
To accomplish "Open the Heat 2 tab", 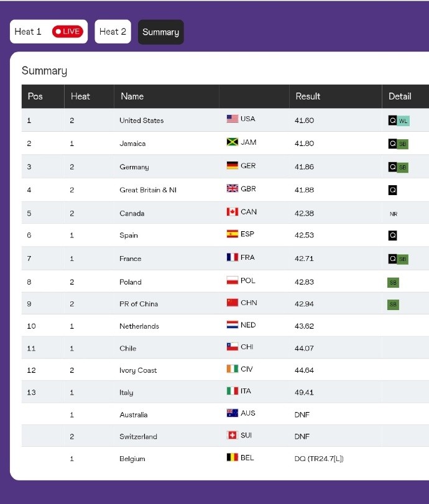I will click(x=113, y=32).
